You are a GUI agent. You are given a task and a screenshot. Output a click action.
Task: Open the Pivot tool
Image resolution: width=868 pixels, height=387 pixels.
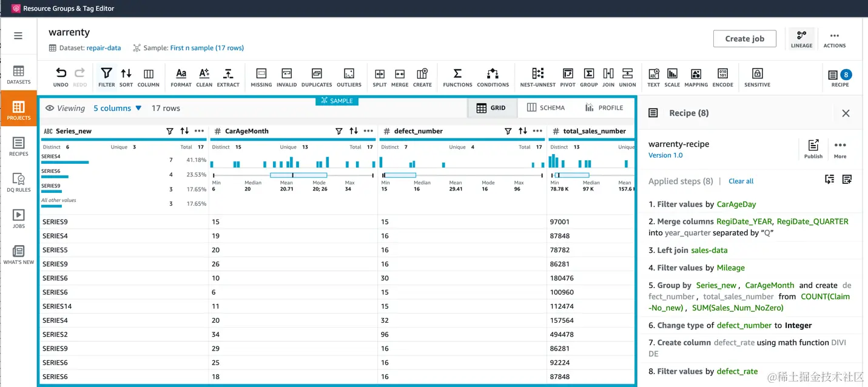(x=568, y=77)
